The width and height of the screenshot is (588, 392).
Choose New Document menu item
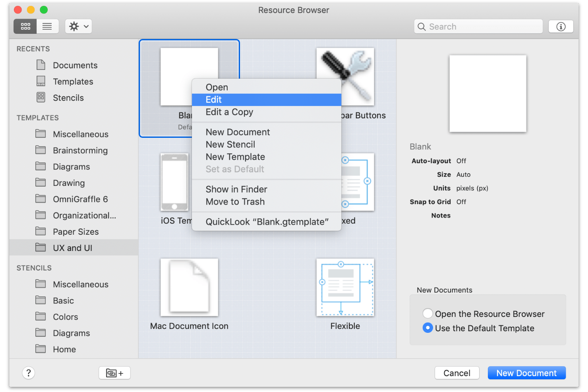(267, 132)
